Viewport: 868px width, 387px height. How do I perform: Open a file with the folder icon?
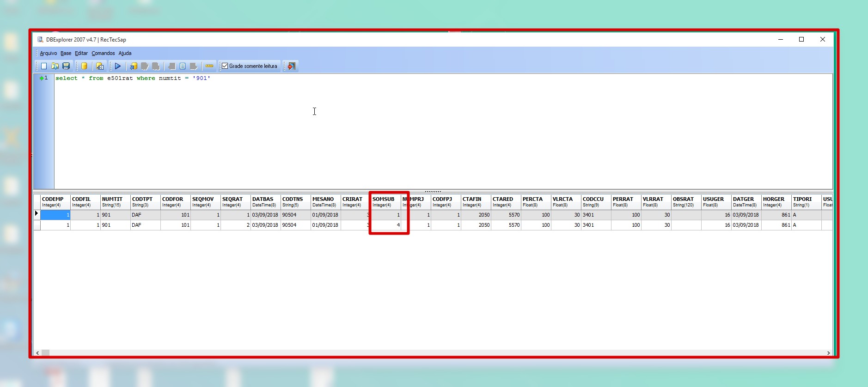pos(55,66)
